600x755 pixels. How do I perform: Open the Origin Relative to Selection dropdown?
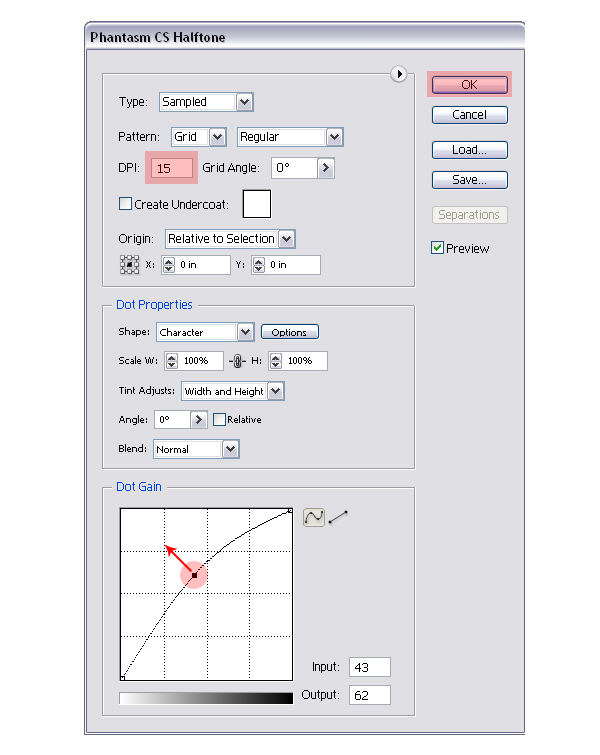tap(230, 239)
